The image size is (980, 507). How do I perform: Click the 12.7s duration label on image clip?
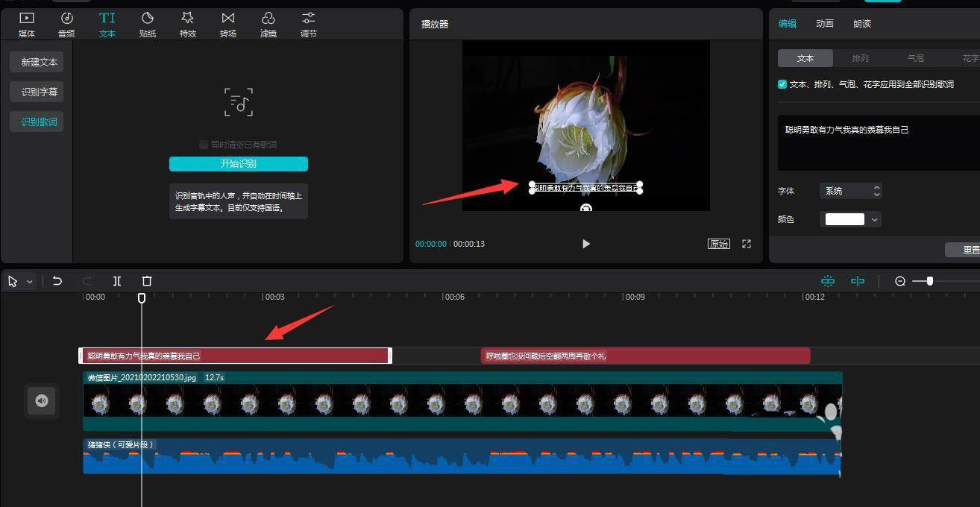pyautogui.click(x=215, y=377)
